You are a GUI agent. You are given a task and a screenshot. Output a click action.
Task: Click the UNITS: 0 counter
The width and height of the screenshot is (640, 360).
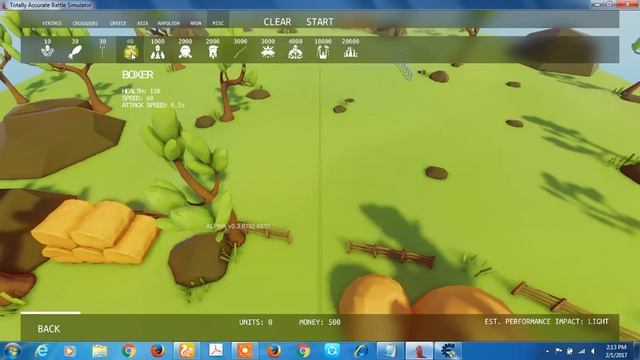256,322
